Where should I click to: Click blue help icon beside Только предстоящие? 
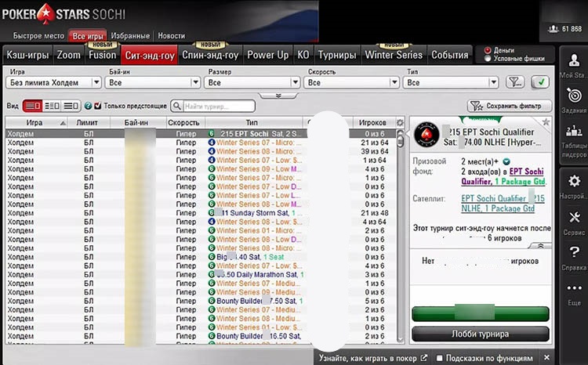point(88,106)
